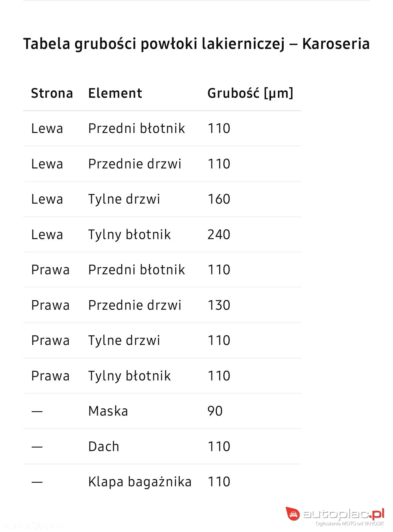Click the Lewa Przednie drzwi element cell
This screenshot has width=393, height=532.
pos(135,164)
